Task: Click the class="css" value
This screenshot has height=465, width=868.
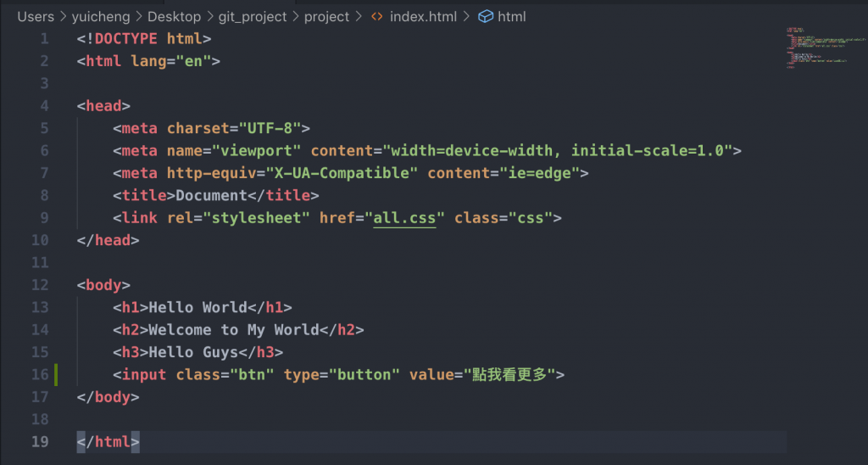Action: tap(531, 218)
